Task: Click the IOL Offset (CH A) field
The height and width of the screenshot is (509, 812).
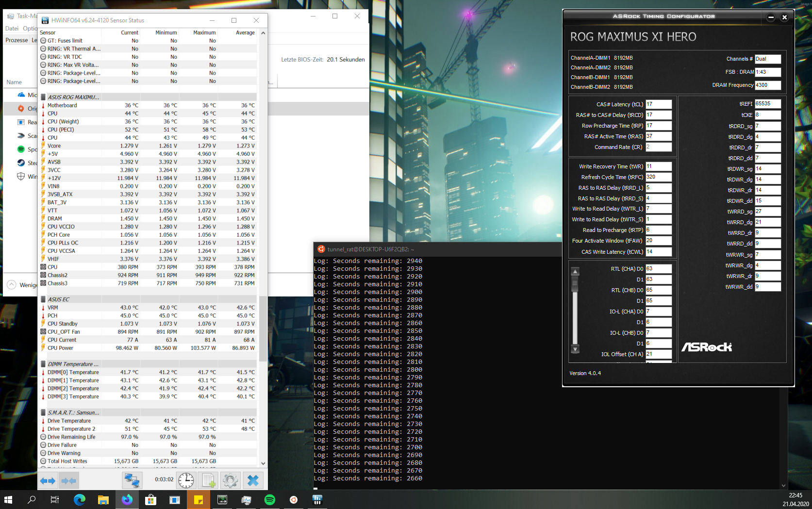Action: [x=659, y=354]
